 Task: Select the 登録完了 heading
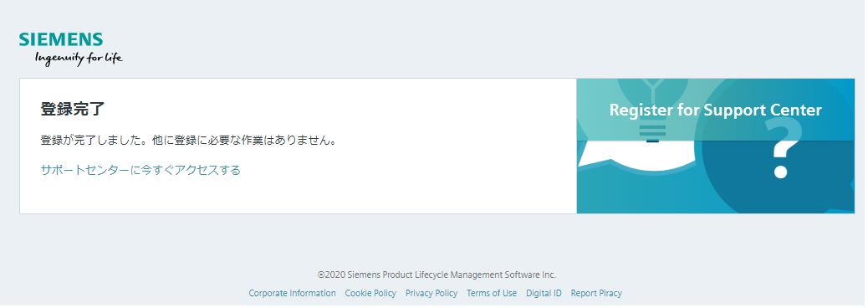(73, 109)
